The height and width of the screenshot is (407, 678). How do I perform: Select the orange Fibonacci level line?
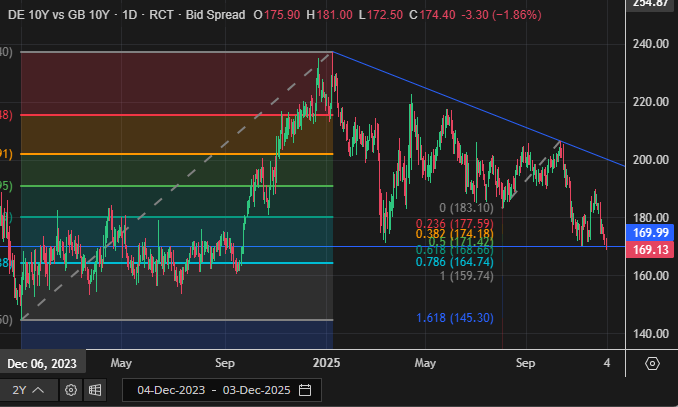point(180,154)
